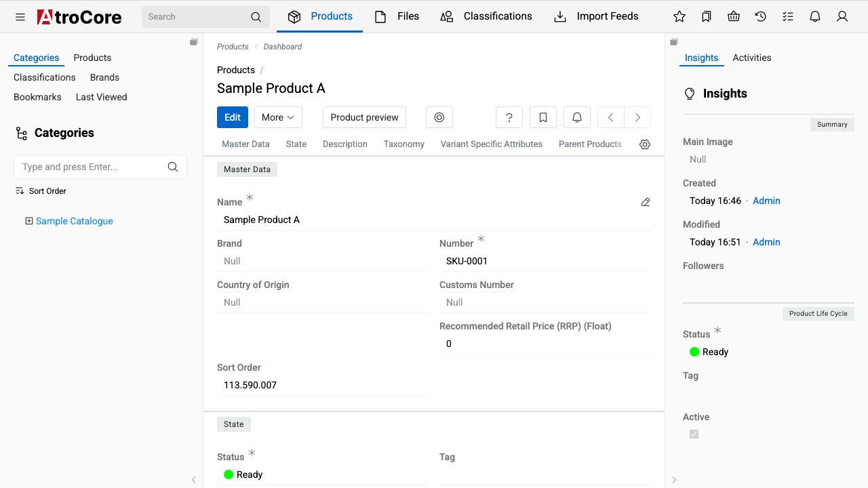Select Brands in left sidebar
The width and height of the screenshot is (868, 488).
[104, 77]
